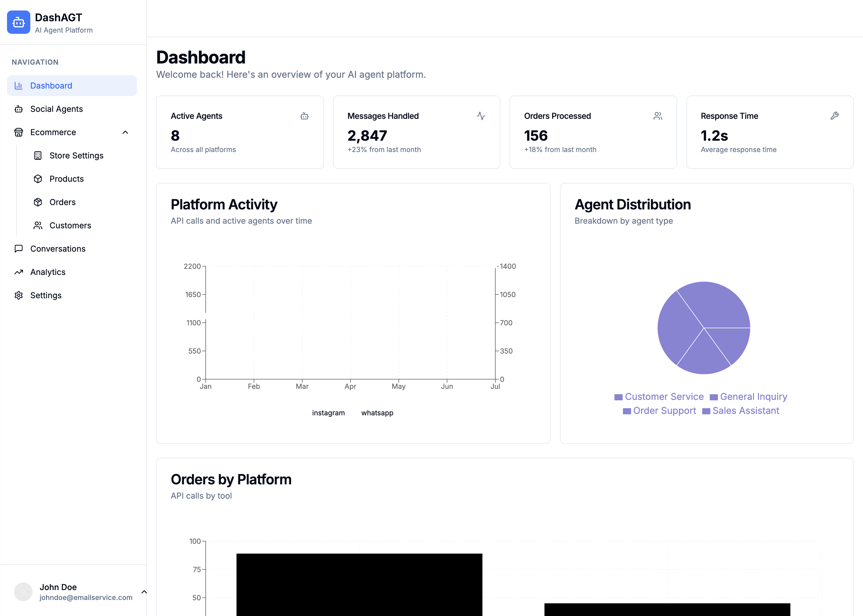Click the DashAGT robot logo
Image resolution: width=863 pixels, height=616 pixels.
click(18, 22)
